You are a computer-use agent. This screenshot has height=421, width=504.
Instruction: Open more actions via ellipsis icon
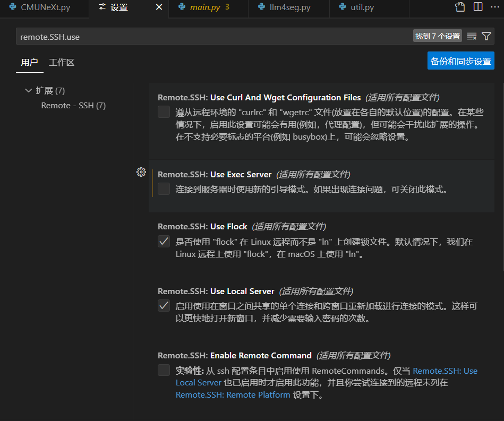(x=494, y=7)
